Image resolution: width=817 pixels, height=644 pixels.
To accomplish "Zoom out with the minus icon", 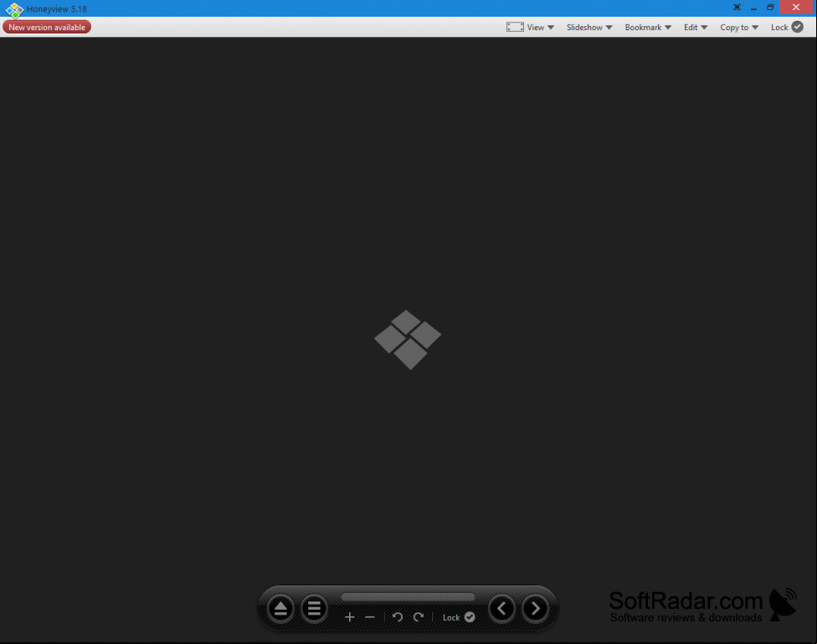I will [370, 617].
